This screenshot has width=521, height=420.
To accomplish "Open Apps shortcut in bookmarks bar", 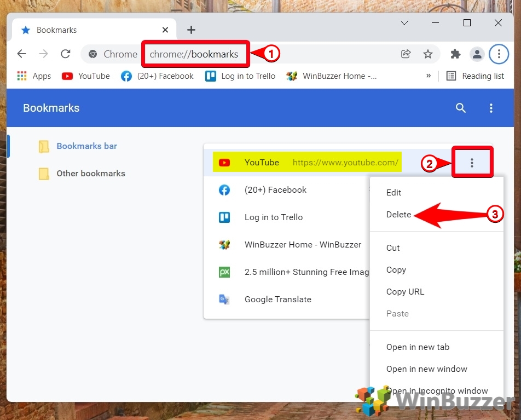I will (x=34, y=76).
